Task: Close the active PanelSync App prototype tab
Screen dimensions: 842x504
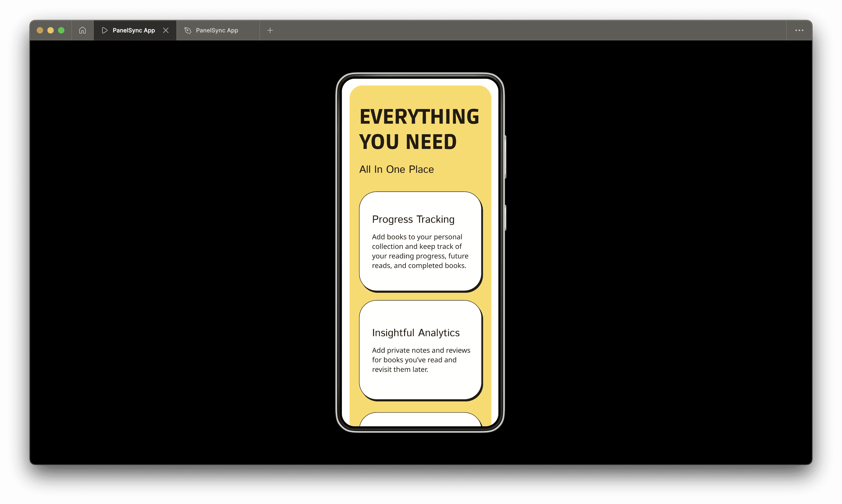Action: [x=166, y=30]
